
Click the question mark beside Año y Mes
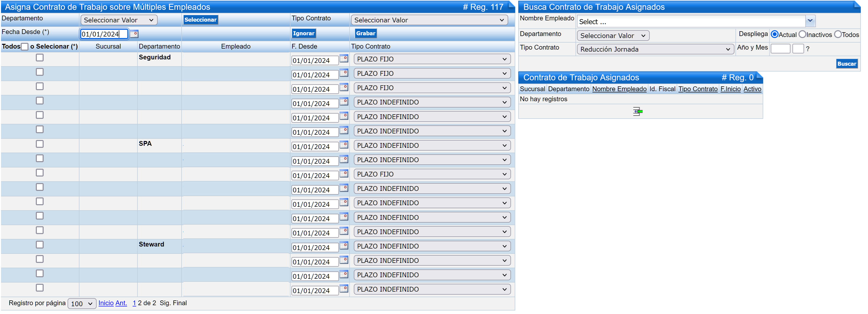(808, 49)
